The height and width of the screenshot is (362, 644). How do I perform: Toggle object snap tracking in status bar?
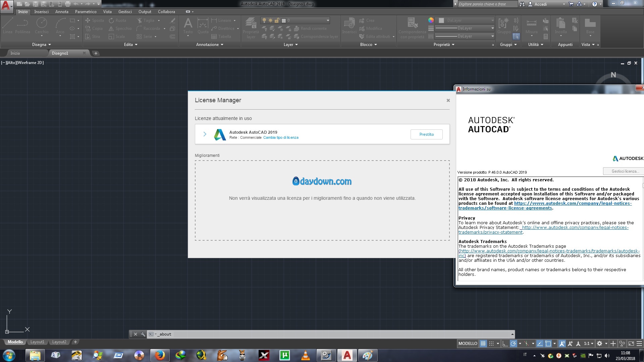[x=540, y=343]
